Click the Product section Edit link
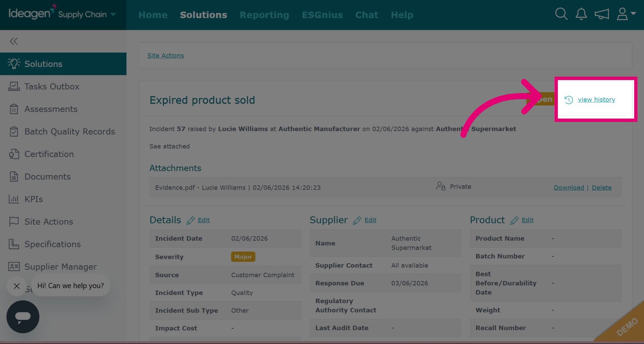Image resolution: width=644 pixels, height=344 pixels. [x=528, y=220]
